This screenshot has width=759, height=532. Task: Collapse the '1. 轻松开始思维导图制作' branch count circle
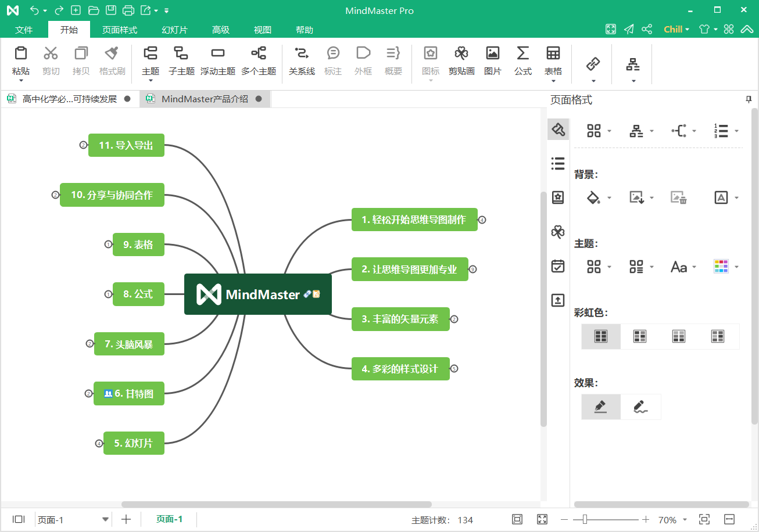(482, 220)
